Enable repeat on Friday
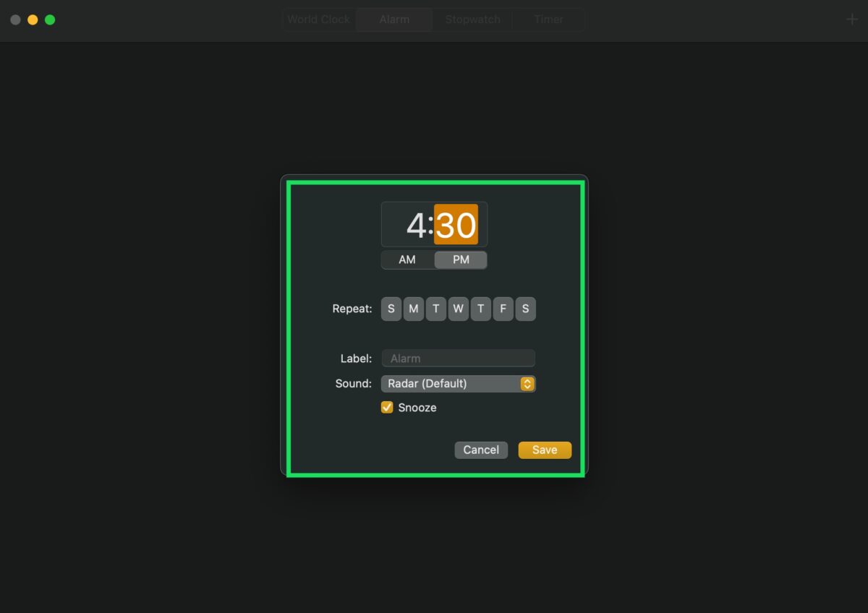Screen dimensions: 868x613 [503, 309]
